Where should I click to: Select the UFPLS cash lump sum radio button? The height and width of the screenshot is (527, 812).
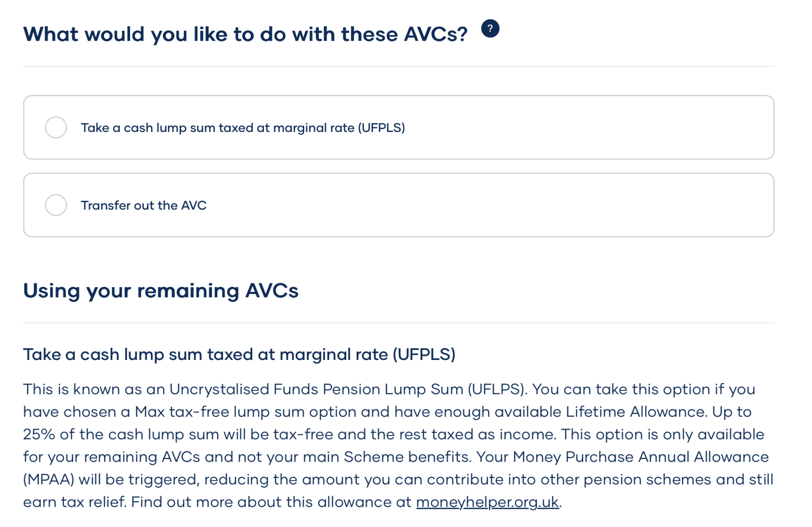pos(56,127)
